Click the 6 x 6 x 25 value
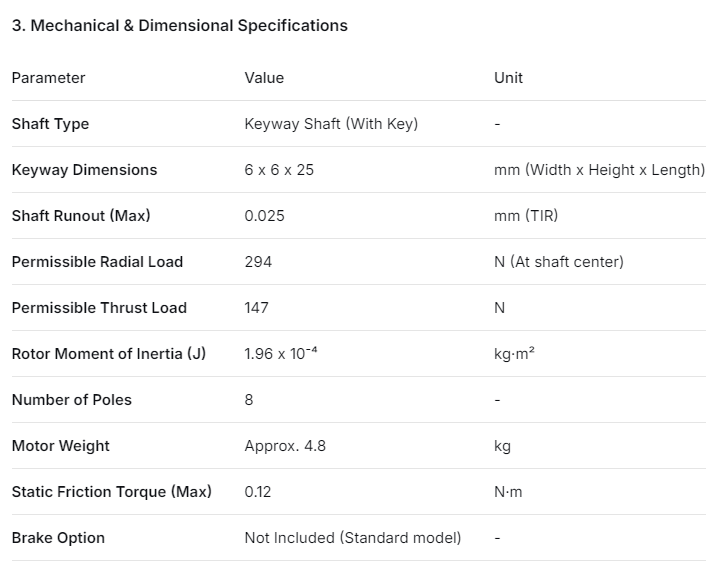 (x=279, y=170)
